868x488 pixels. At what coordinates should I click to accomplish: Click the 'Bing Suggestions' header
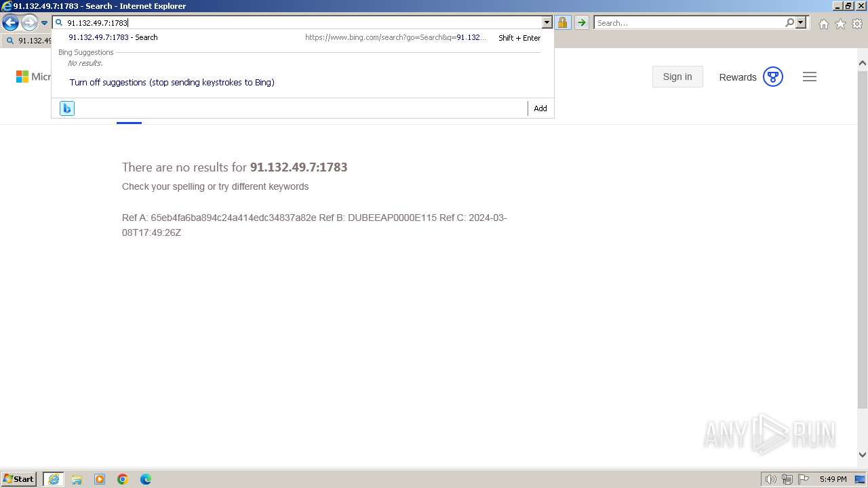(85, 52)
